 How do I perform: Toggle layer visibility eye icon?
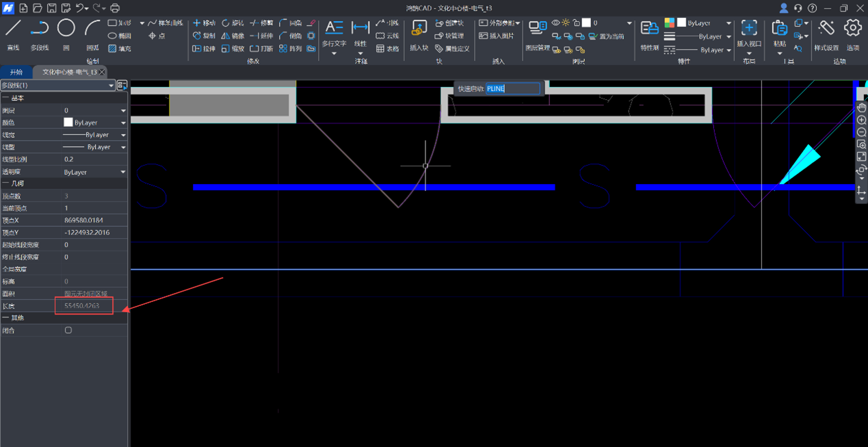[x=555, y=23]
